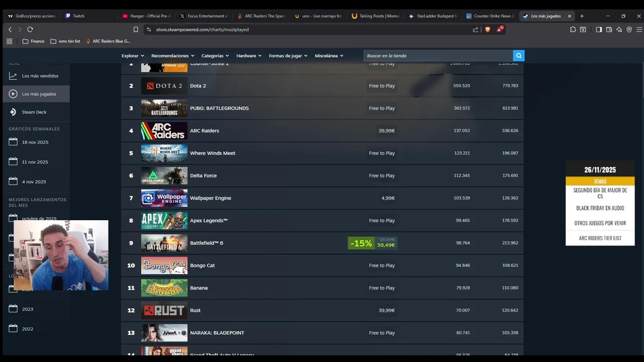Switch to the Twitch tab
This screenshot has width=644, height=362.
tap(88, 16)
